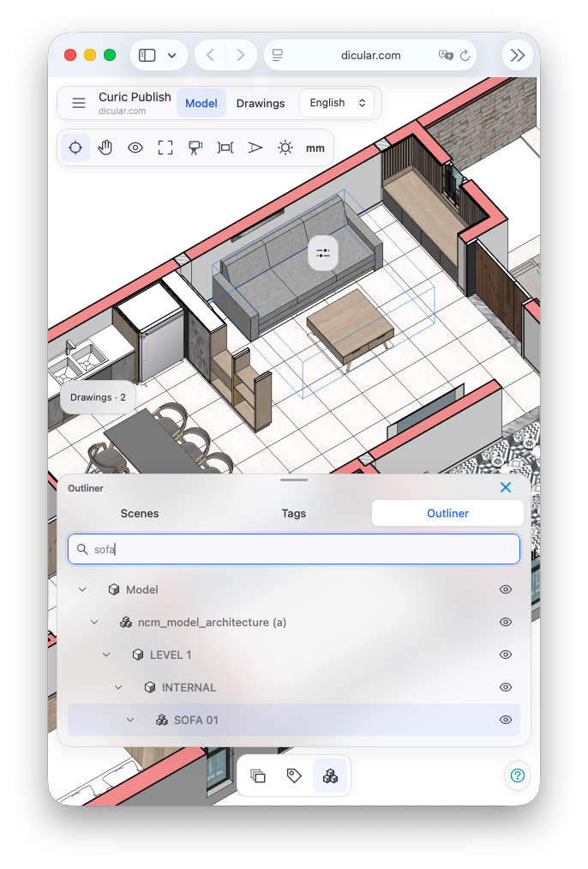Toggle visibility of Model
Viewport: 588px width, 869px height.
pyautogui.click(x=506, y=589)
